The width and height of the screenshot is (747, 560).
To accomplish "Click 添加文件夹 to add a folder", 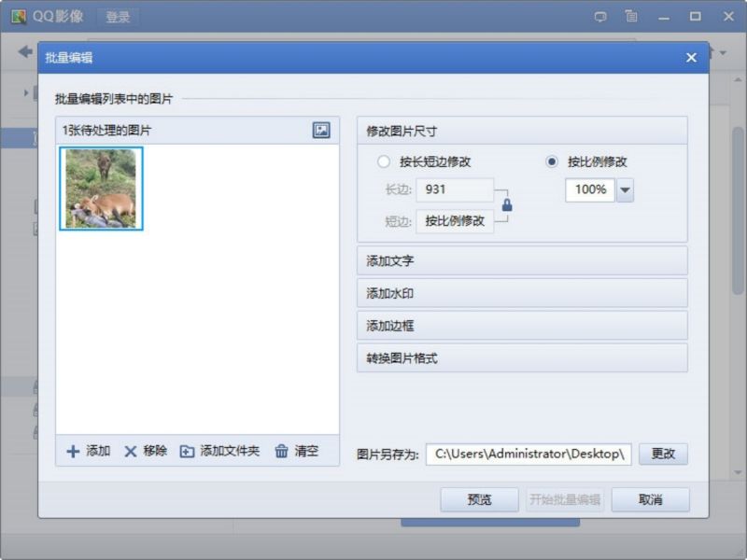I will (x=219, y=451).
